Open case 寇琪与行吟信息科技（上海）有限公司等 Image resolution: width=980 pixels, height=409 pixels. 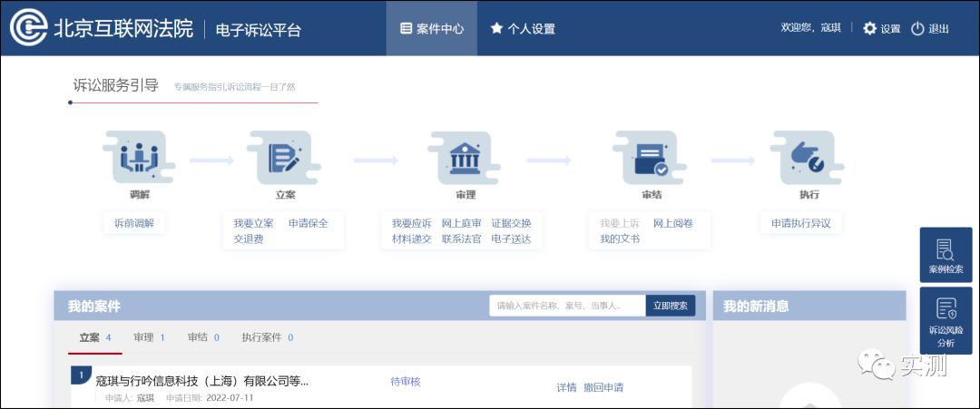click(201, 381)
